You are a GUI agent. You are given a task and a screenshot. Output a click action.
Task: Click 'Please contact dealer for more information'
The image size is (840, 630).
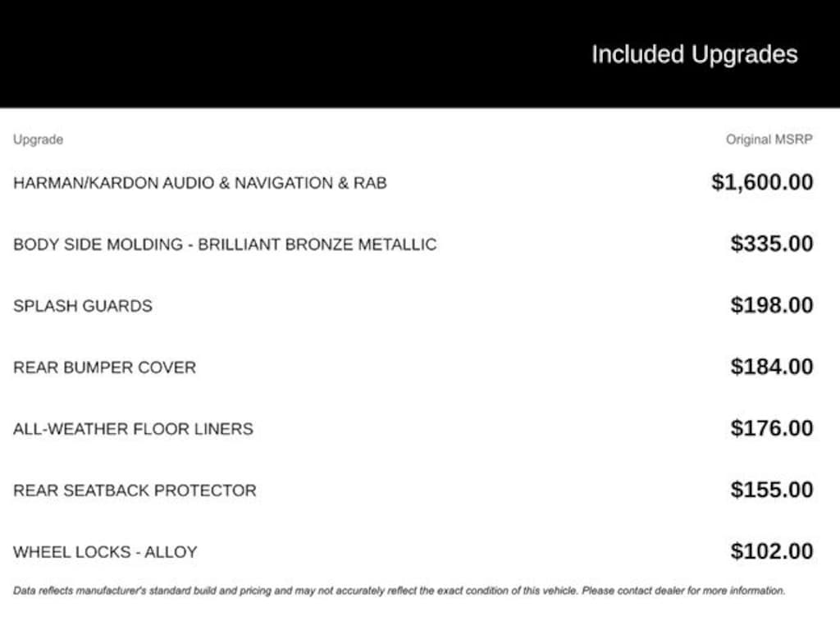[682, 590]
